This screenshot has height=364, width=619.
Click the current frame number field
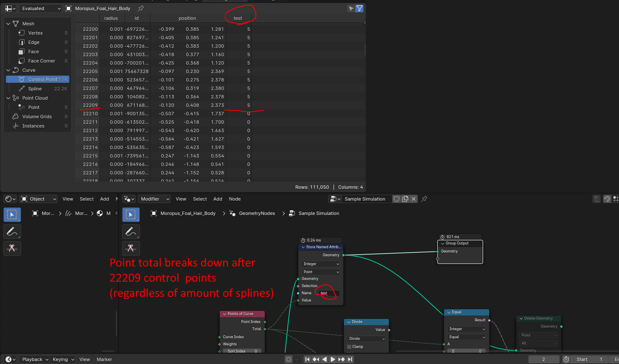[544, 359]
